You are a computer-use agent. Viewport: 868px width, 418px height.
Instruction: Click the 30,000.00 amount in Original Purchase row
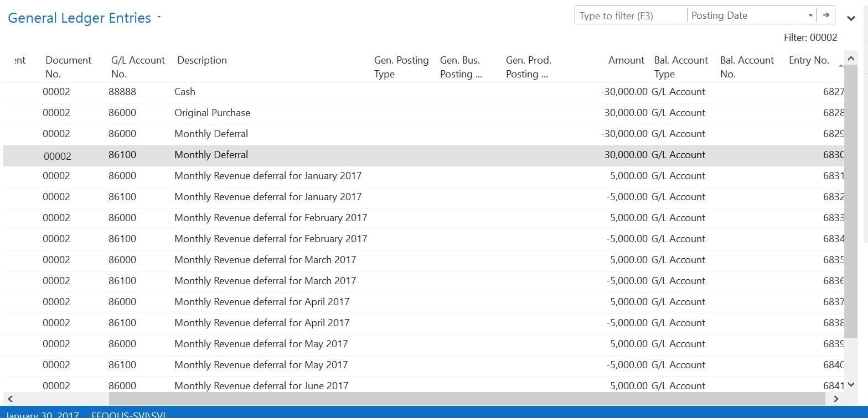pos(626,113)
